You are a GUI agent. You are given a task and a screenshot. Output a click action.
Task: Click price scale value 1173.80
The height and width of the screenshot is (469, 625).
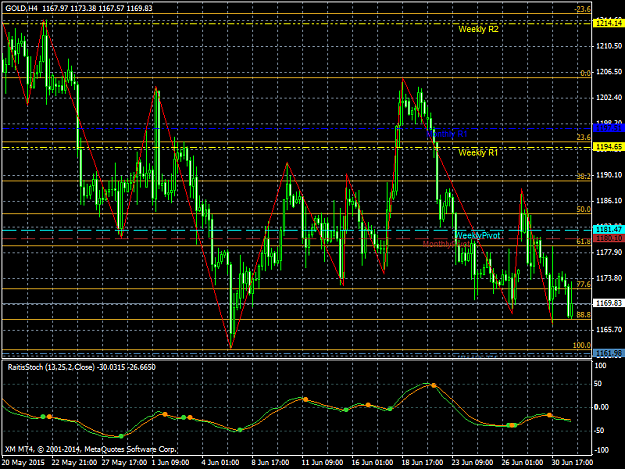pyautogui.click(x=609, y=278)
